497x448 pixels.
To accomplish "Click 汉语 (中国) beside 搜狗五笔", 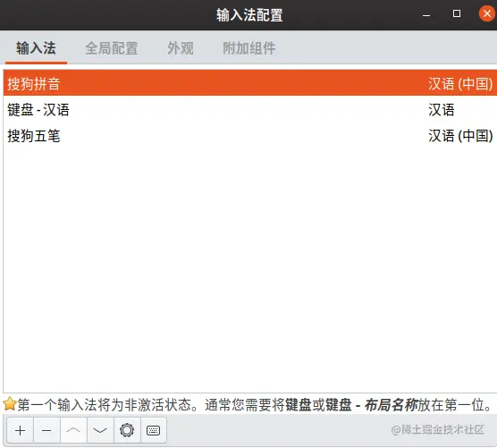I will coord(460,136).
